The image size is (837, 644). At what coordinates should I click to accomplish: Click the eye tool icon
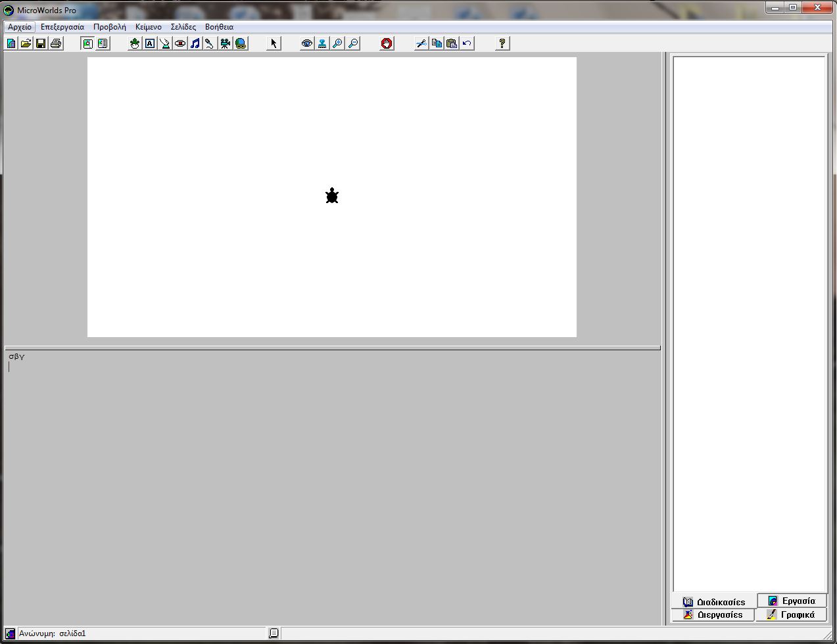pyautogui.click(x=307, y=43)
